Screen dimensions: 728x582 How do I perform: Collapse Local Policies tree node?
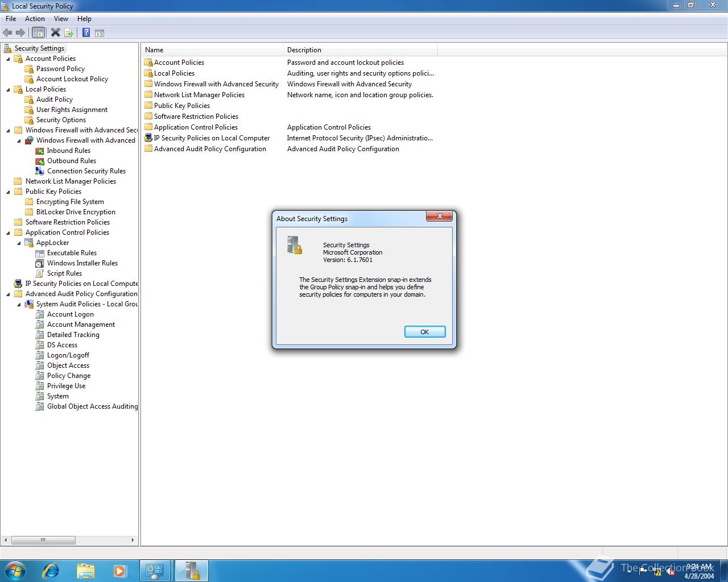(8, 90)
